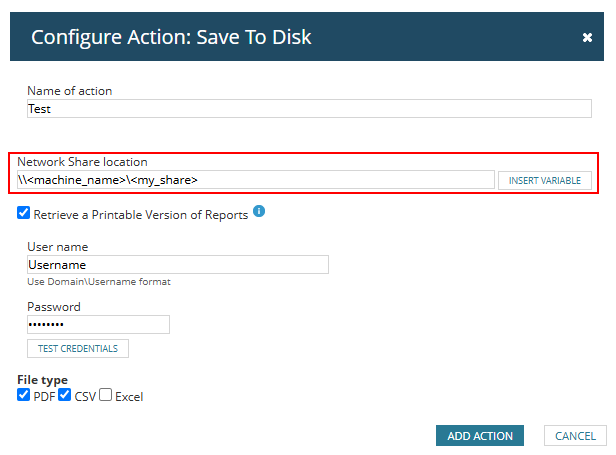Click the CSV label text
This screenshot has height=455, width=616.
pyautogui.click(x=85, y=397)
